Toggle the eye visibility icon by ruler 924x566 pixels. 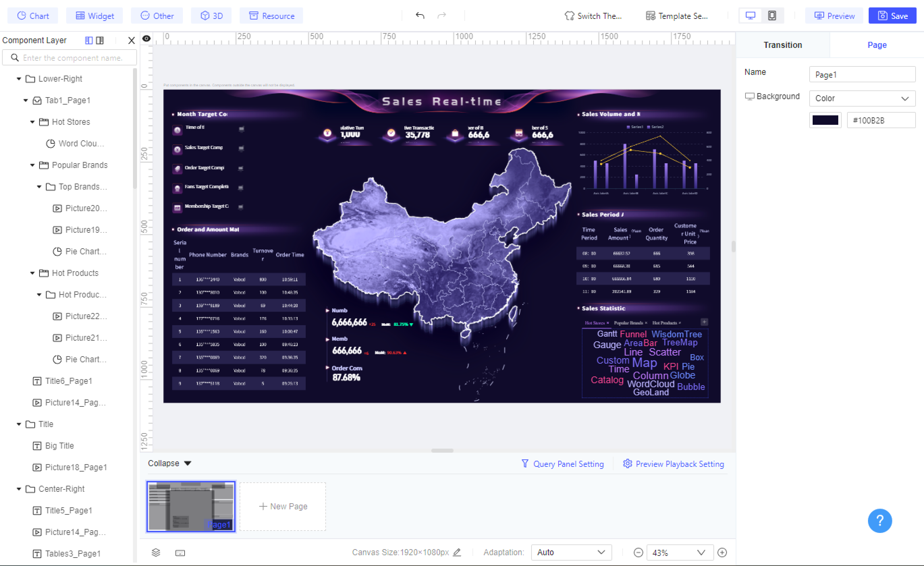coord(146,38)
